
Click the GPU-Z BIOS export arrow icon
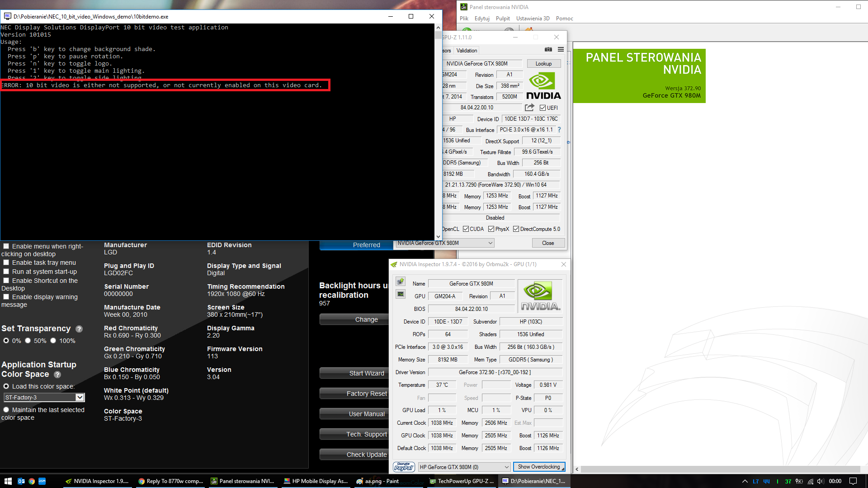tap(529, 108)
